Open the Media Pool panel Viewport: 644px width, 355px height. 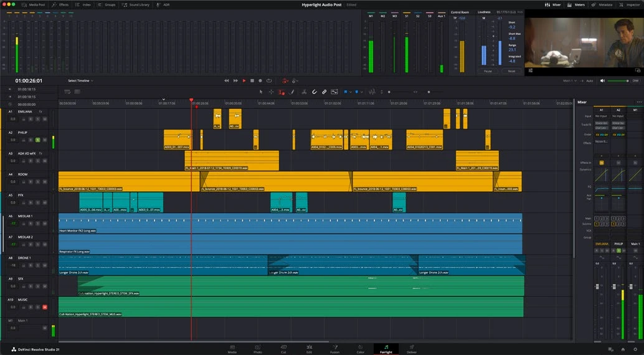(33, 4)
